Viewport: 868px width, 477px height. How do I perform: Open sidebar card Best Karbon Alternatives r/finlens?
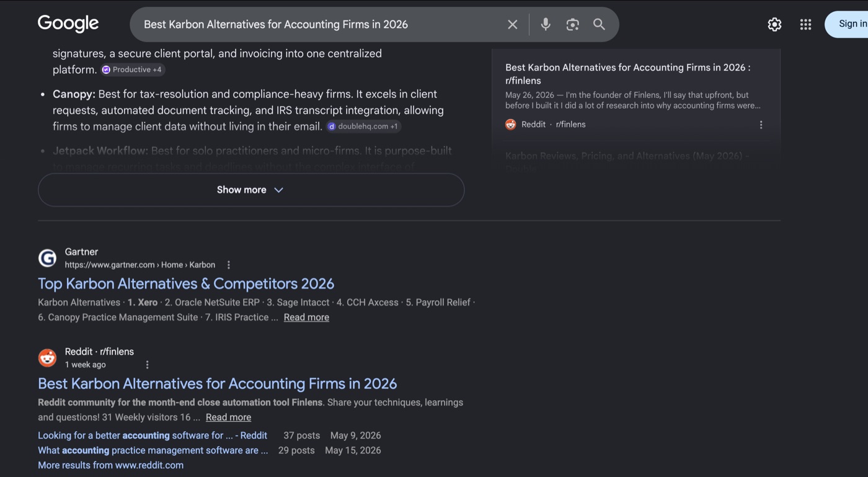[x=628, y=74]
